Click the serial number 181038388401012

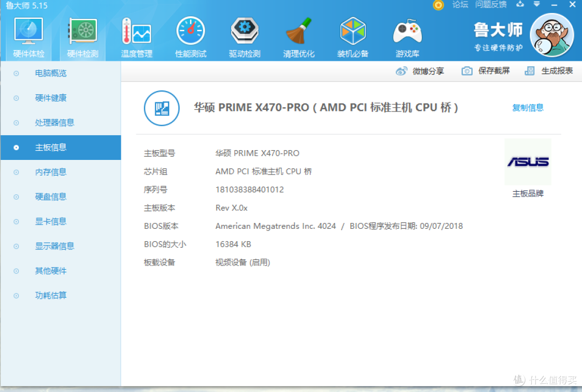pos(250,190)
